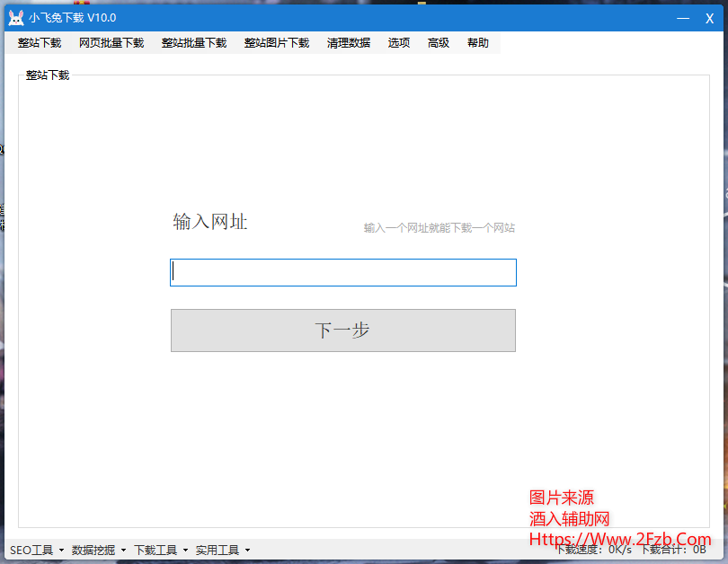Switch to the 整站下载 tab
728x564 pixels.
pos(39,42)
